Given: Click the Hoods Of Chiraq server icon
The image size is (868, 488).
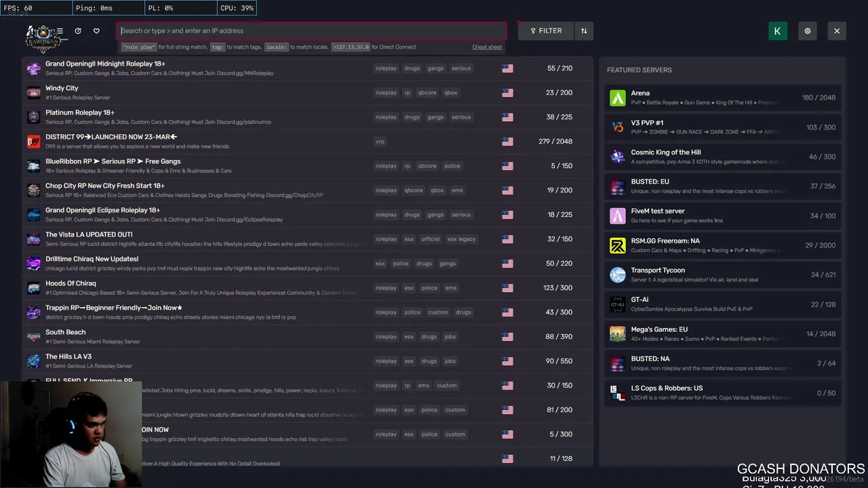Looking at the screenshot, I should coord(33,288).
